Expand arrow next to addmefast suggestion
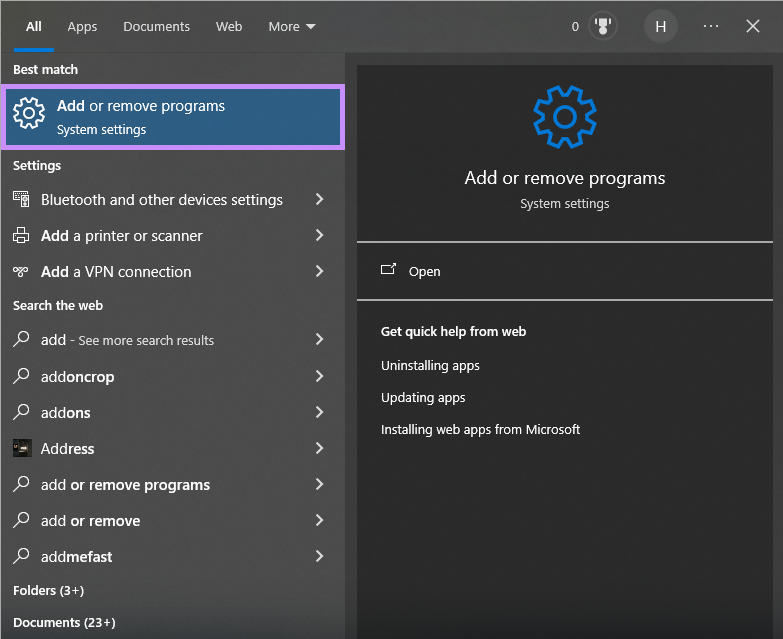The width and height of the screenshot is (783, 639). (x=320, y=556)
